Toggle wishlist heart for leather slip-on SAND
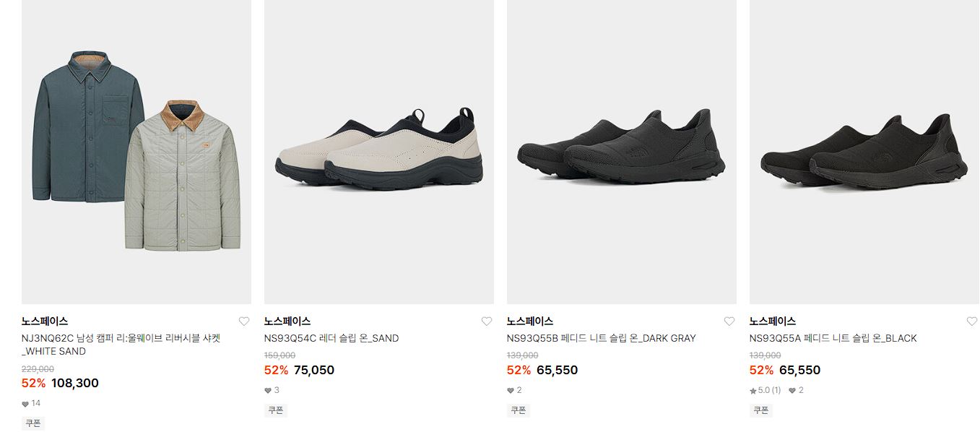The width and height of the screenshot is (980, 432). click(487, 321)
